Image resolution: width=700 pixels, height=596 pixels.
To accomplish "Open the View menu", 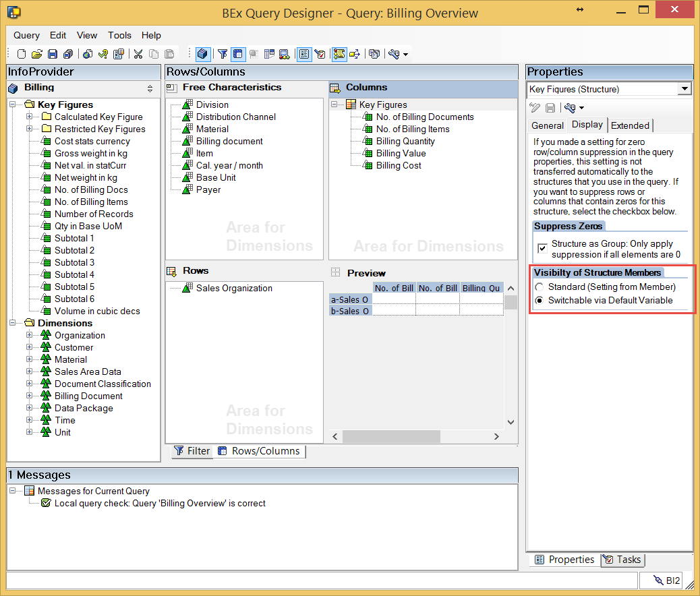I will click(86, 35).
